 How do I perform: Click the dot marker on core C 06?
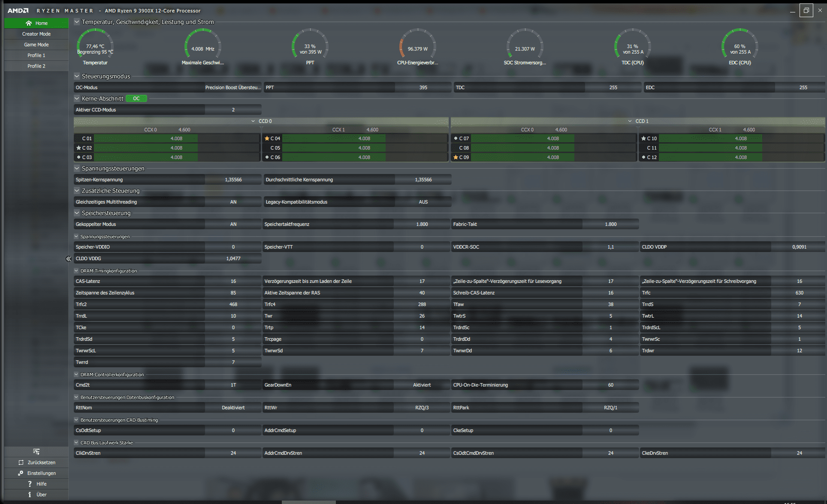267,157
